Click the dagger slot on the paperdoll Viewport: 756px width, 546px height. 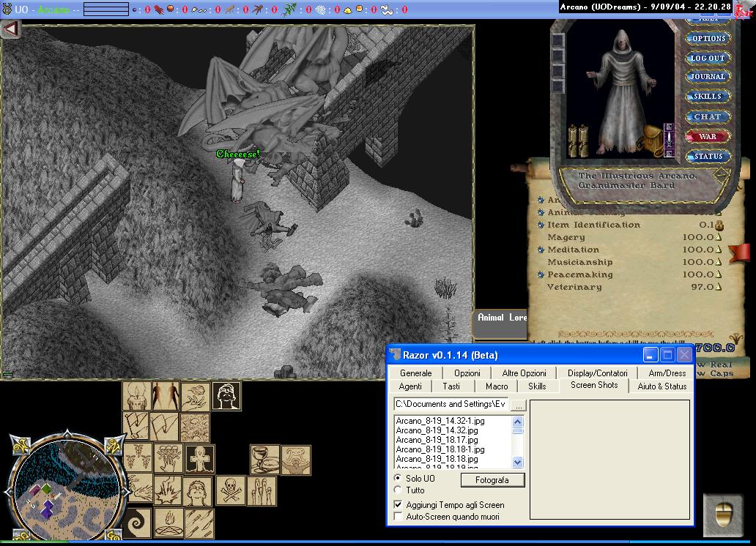669,140
